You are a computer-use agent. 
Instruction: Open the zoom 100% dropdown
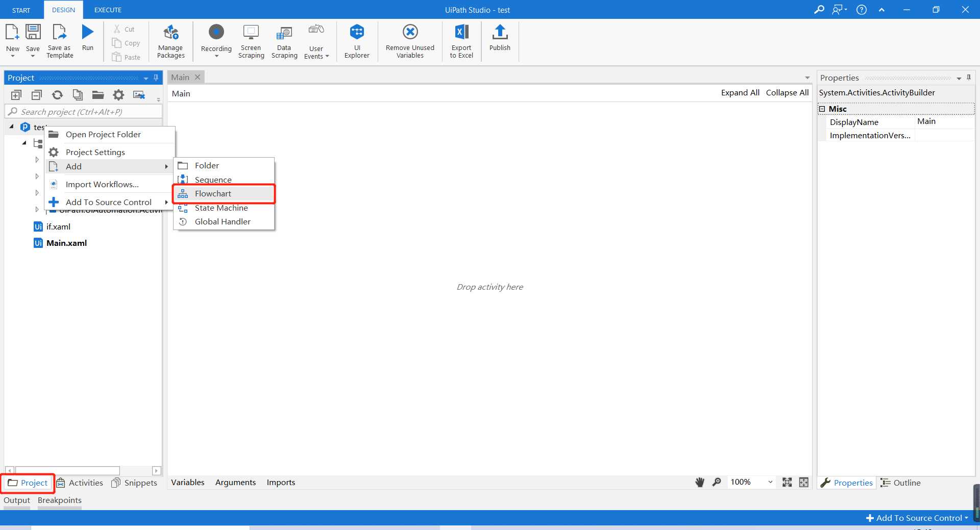(770, 482)
